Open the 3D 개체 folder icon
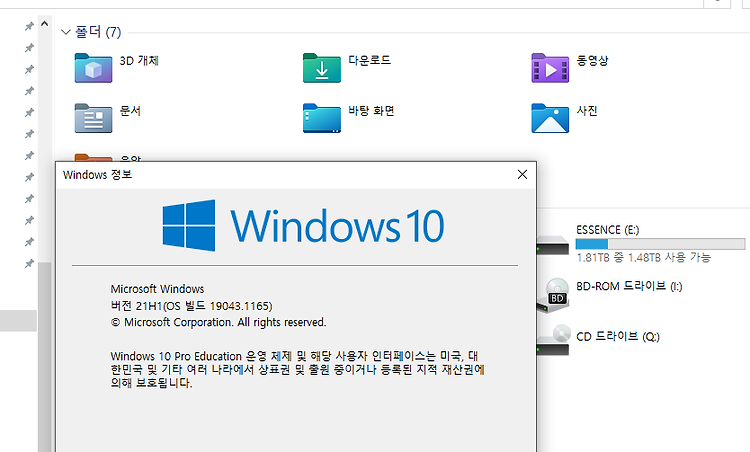 pos(93,68)
